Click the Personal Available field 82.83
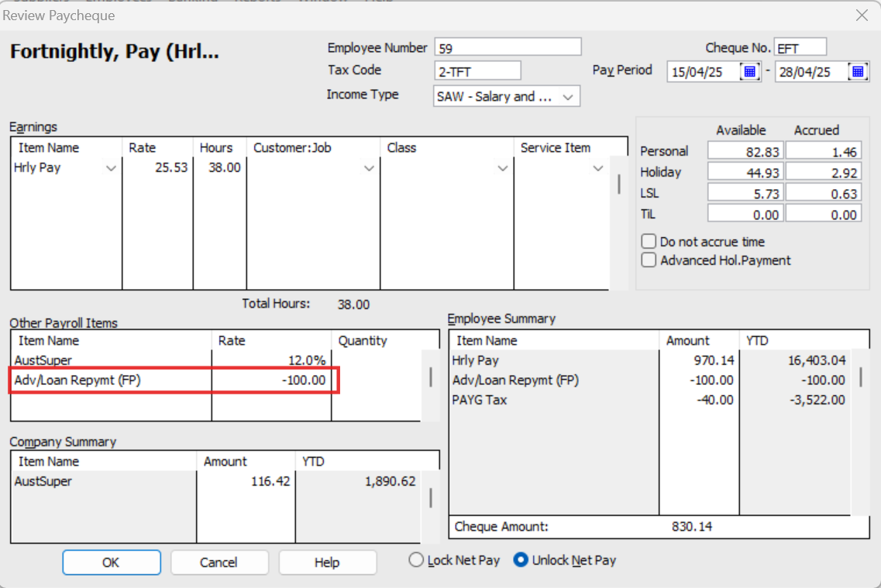 click(x=745, y=152)
